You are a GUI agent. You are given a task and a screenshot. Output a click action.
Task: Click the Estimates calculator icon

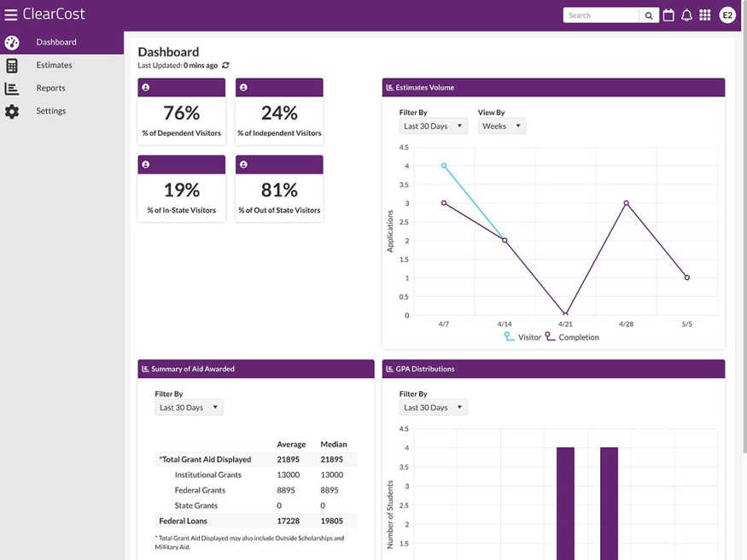[x=12, y=65]
